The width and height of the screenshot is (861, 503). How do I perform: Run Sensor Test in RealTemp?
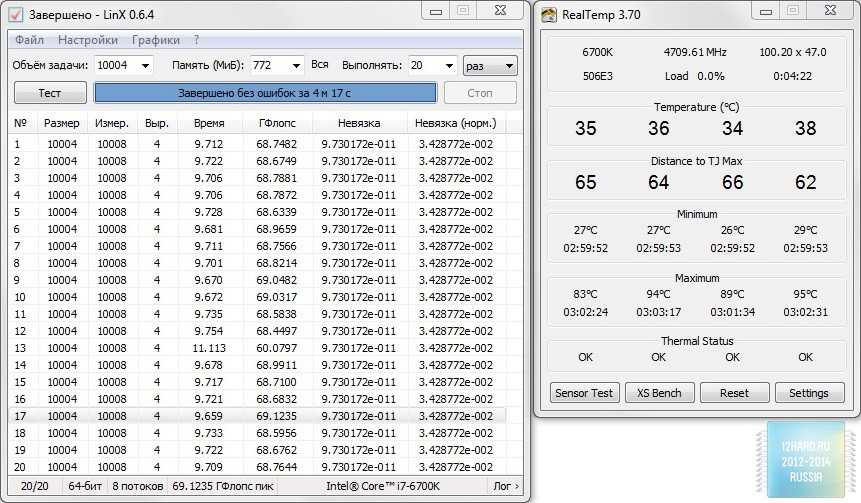(x=585, y=393)
